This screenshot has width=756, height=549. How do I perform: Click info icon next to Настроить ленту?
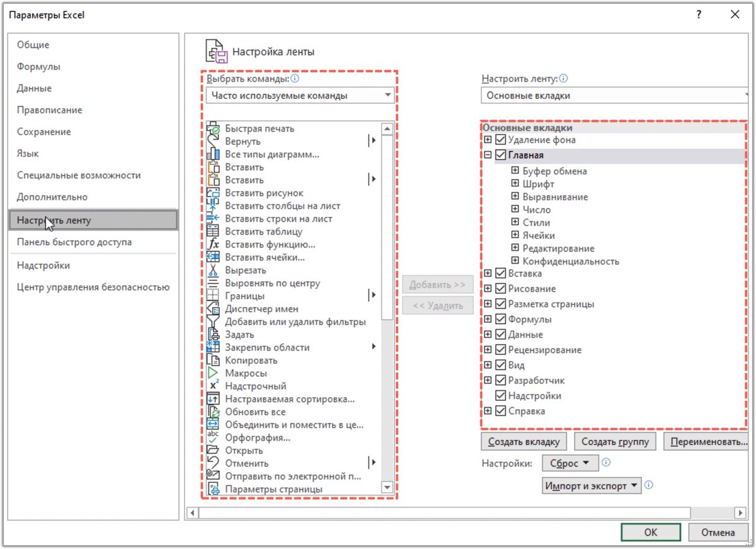tap(563, 79)
